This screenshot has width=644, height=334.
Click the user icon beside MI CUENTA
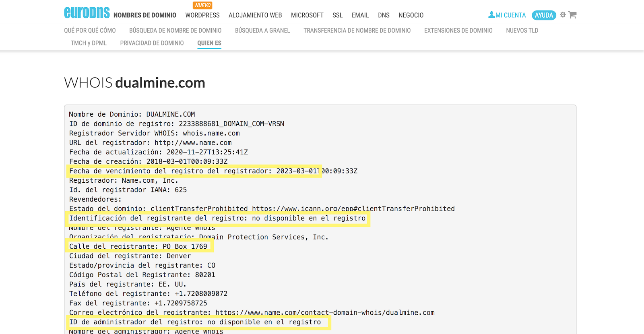click(x=491, y=15)
